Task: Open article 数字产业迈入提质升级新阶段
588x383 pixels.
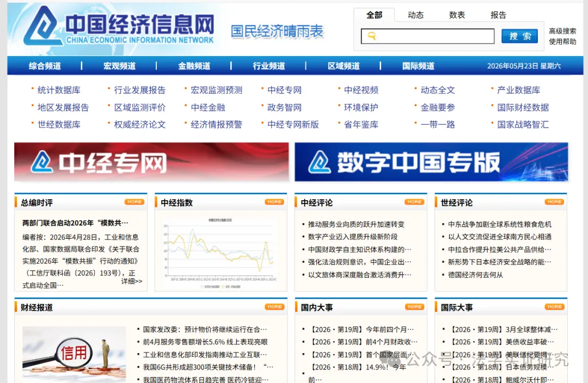Action: (x=352, y=237)
